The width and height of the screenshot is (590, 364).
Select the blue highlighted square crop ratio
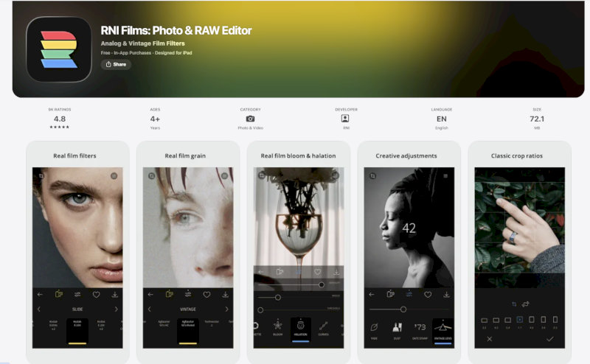point(520,320)
